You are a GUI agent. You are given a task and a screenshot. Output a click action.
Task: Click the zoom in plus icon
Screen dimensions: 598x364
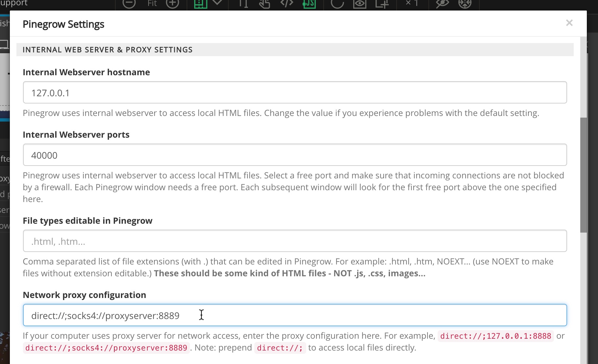(x=172, y=3)
